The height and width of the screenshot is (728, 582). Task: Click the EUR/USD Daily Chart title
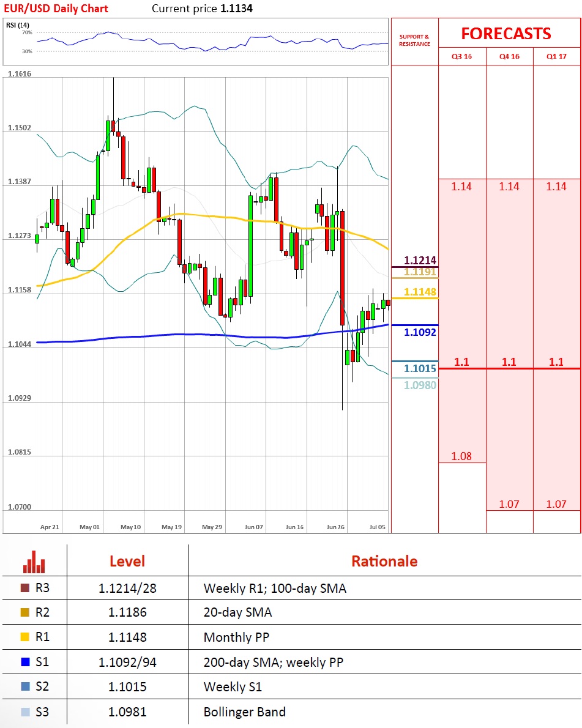tap(56, 9)
